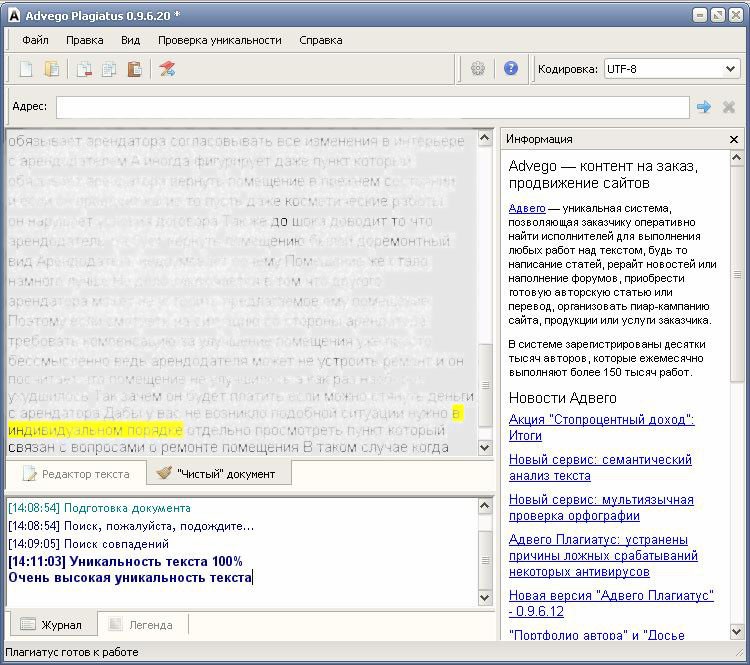Click the blue go arrow next to address field
The width and height of the screenshot is (750, 665).
pyautogui.click(x=704, y=107)
